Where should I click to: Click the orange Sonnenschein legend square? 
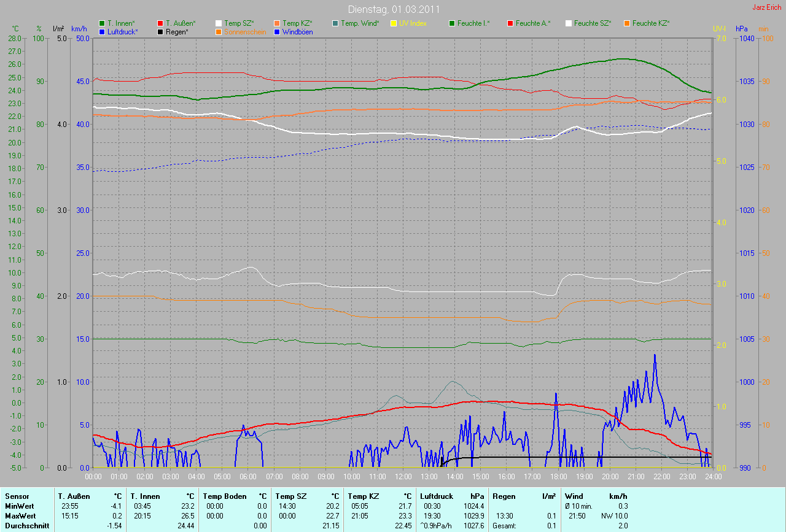point(219,31)
